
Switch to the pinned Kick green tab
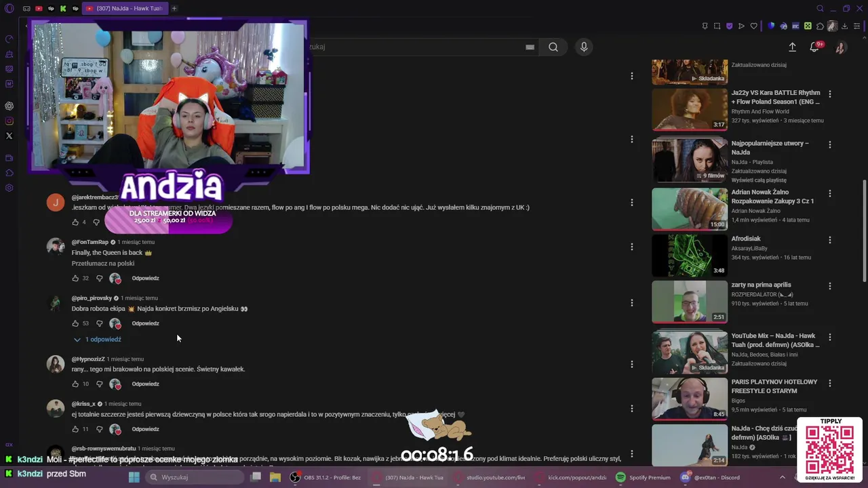(63, 9)
